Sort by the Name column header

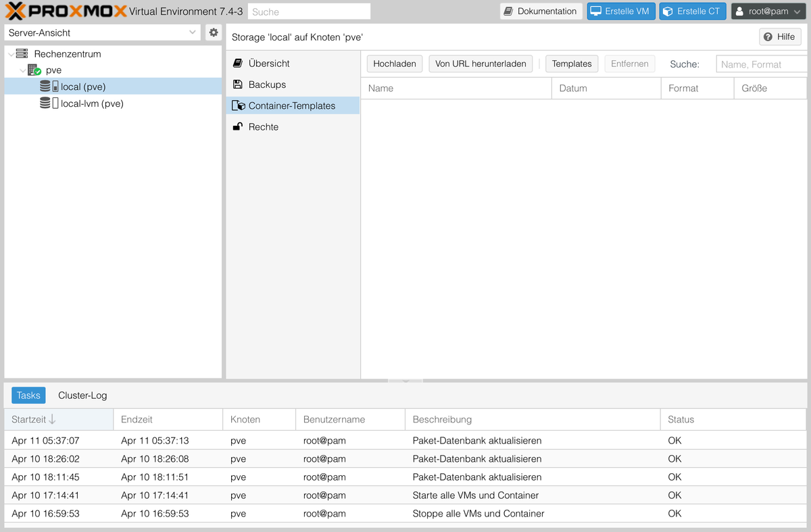point(456,88)
